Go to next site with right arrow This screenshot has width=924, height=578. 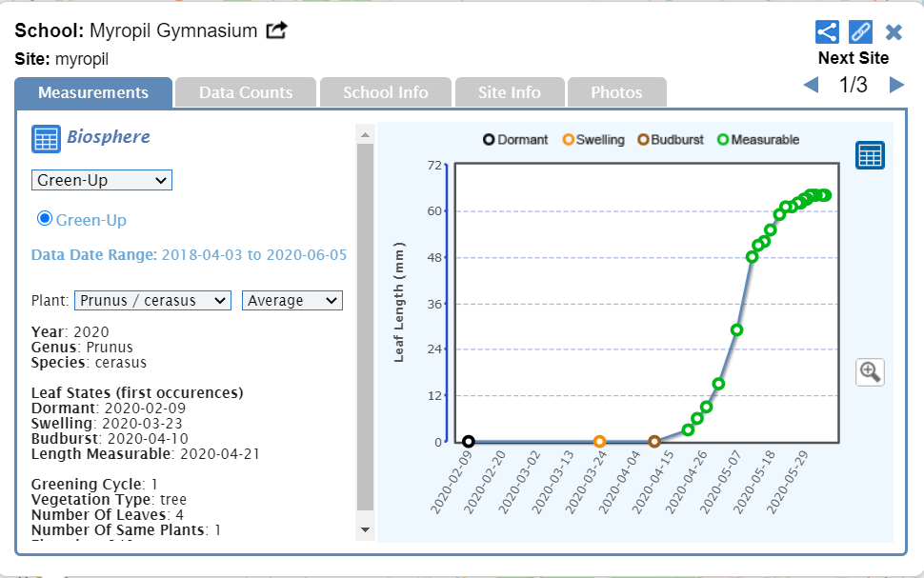pyautogui.click(x=895, y=86)
